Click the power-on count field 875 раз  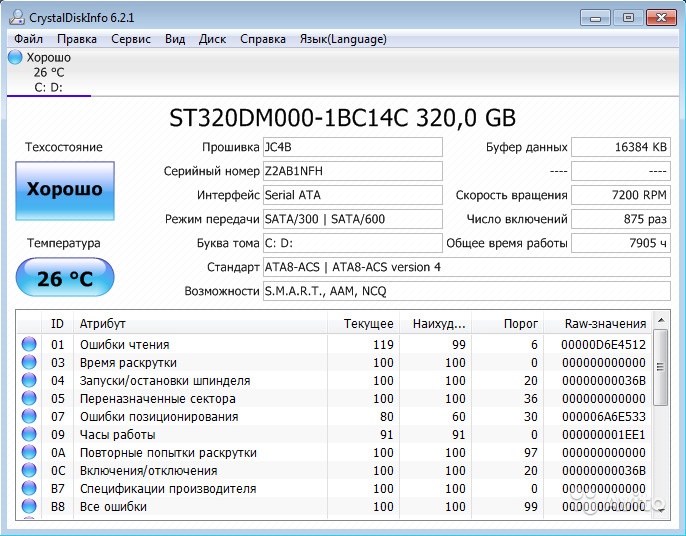[x=621, y=219]
